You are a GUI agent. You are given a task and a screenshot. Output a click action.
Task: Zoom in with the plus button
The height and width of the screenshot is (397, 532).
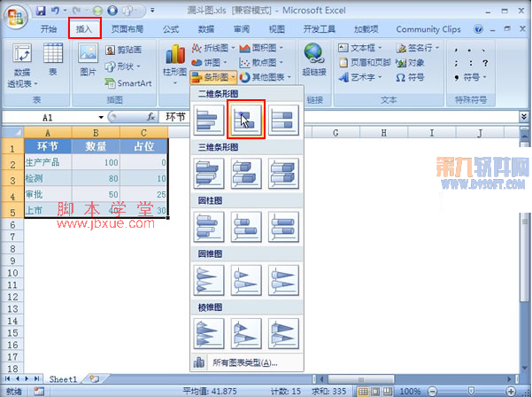pos(511,391)
